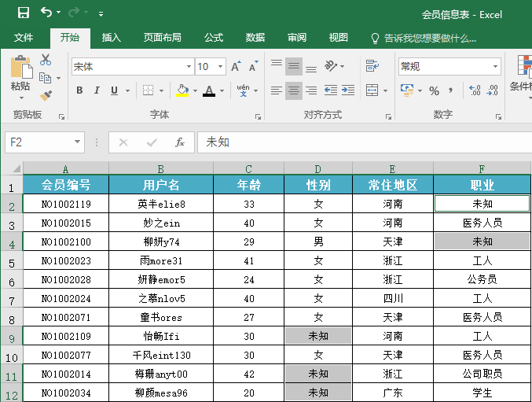
Task: Select cell containing 医务人员 in row 3
Action: (x=482, y=223)
